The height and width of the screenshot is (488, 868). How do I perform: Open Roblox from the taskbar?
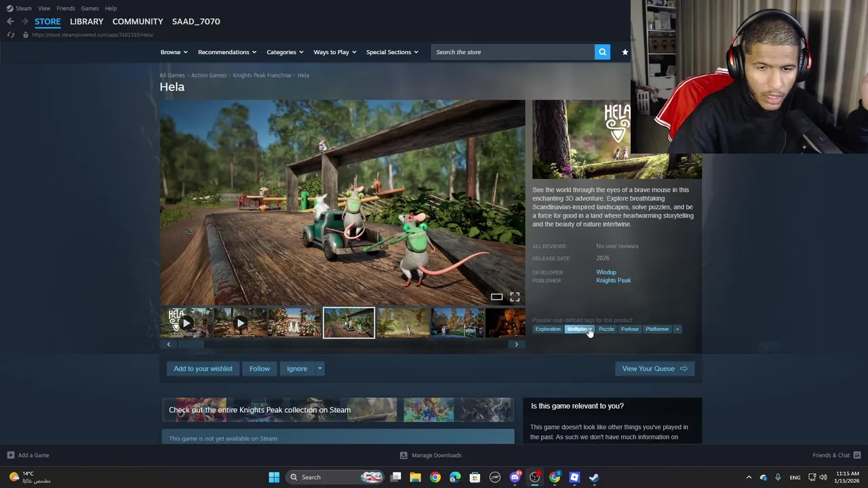coord(574,477)
